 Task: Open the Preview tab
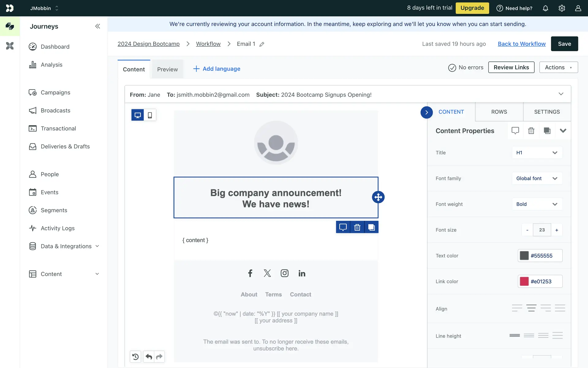click(x=167, y=69)
